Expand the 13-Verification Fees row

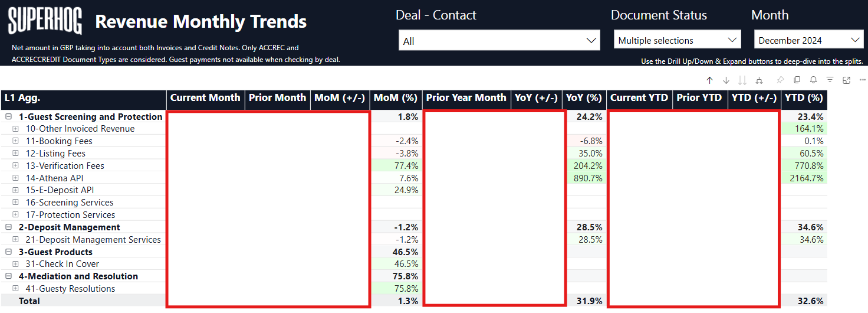[16, 166]
